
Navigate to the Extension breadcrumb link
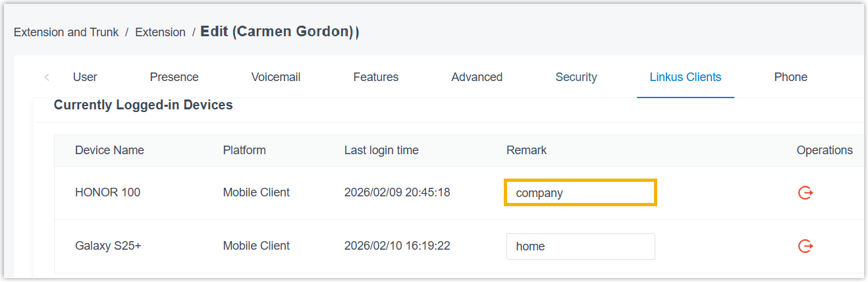pyautogui.click(x=160, y=32)
